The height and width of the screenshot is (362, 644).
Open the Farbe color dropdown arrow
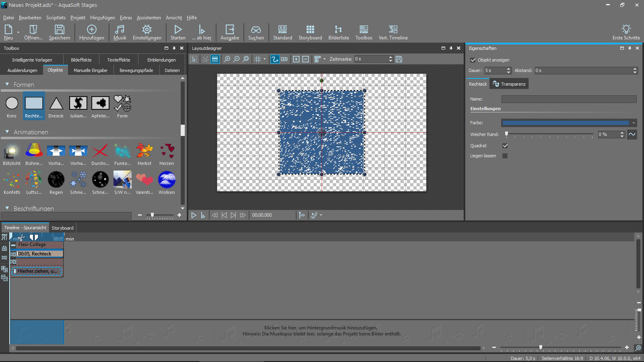[634, 123]
